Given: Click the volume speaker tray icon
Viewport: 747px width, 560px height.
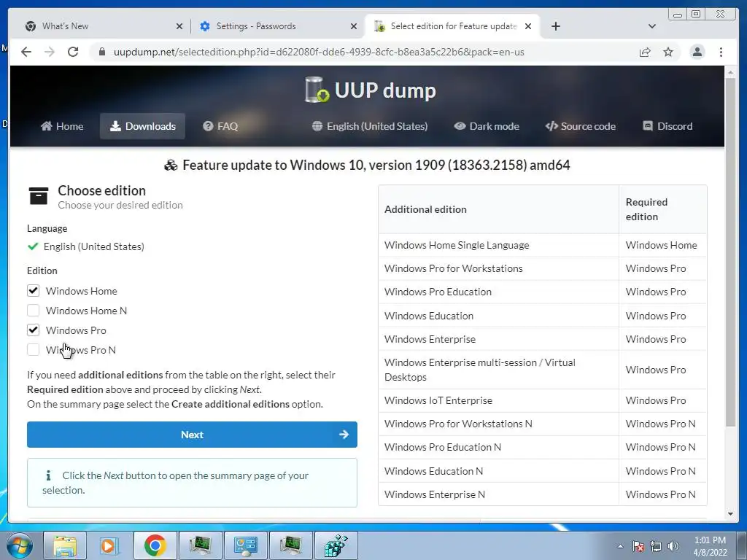Looking at the screenshot, I should click(x=673, y=546).
